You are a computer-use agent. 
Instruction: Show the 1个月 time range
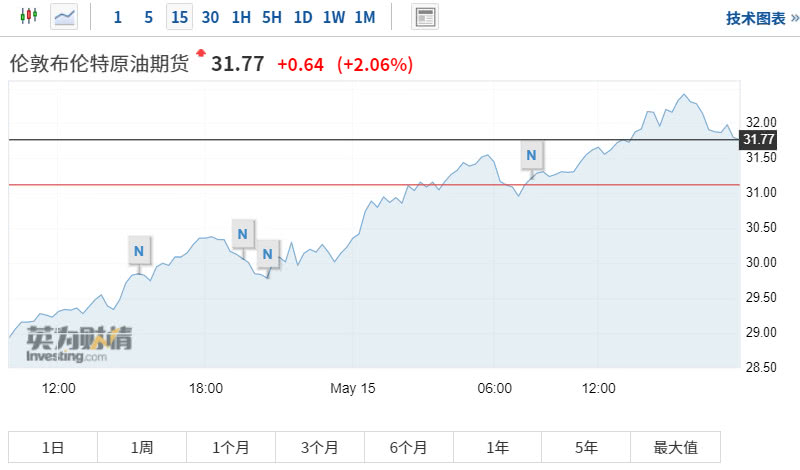[x=231, y=448]
